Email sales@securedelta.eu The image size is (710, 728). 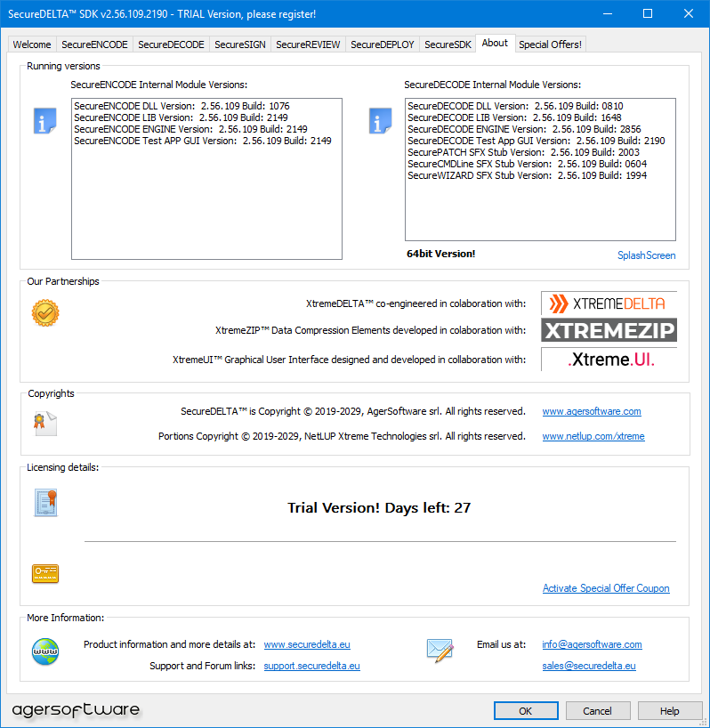589,666
